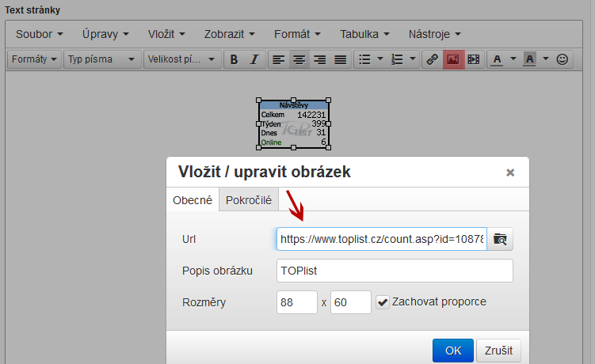Viewport: 595px width, 364px height.
Task: Open the font size dropdown
Action: 183,59
